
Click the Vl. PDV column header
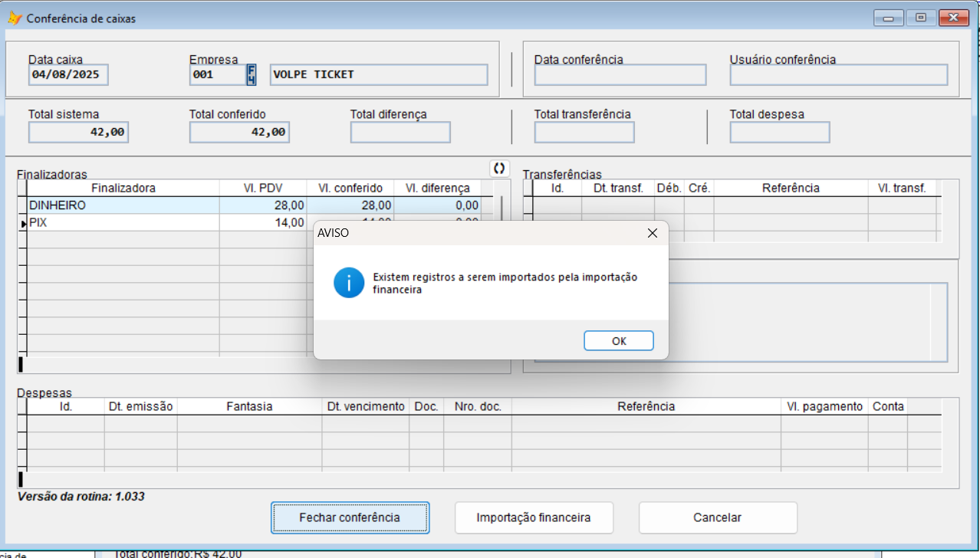tap(263, 188)
